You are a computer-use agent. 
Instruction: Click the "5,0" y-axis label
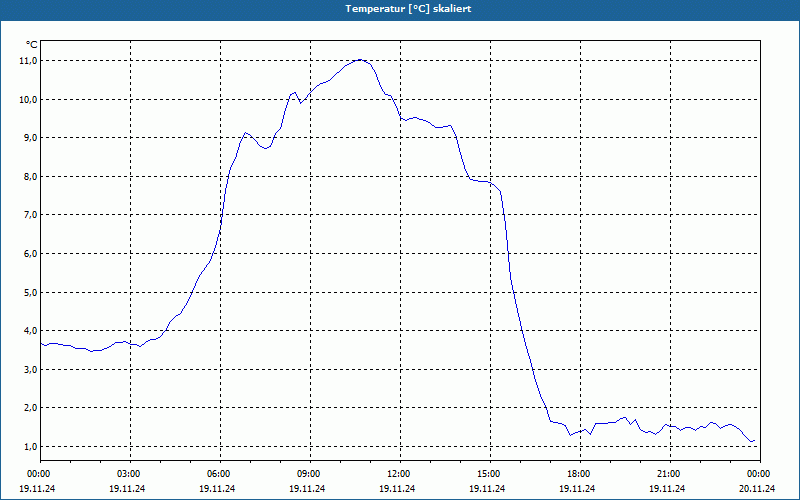coord(30,292)
